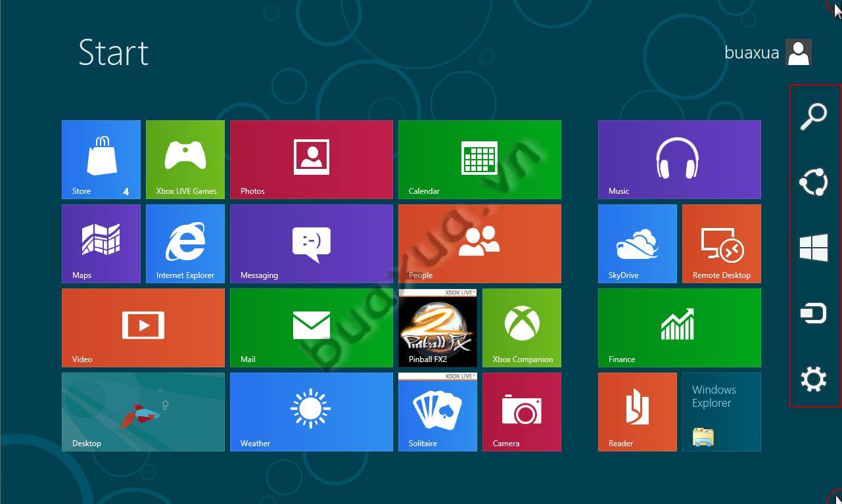Image resolution: width=842 pixels, height=504 pixels.
Task: Open the Store tile
Action: tap(101, 160)
